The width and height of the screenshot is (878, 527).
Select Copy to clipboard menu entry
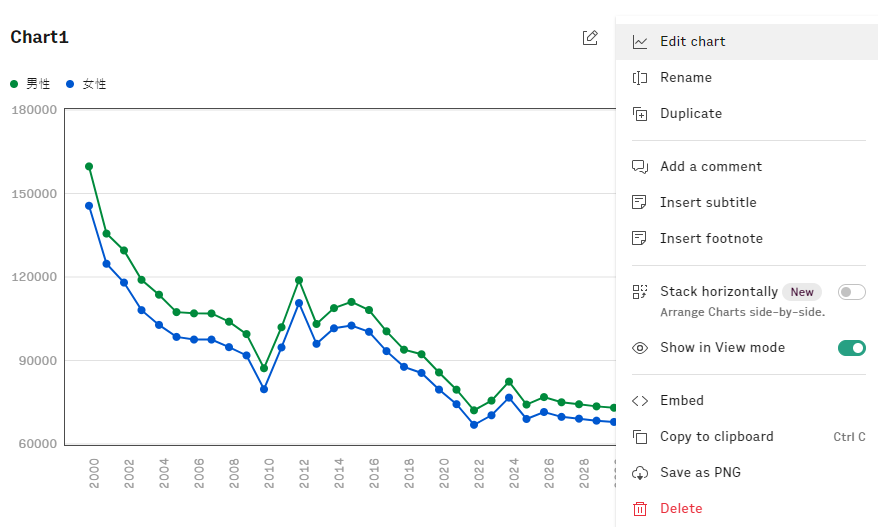716,437
